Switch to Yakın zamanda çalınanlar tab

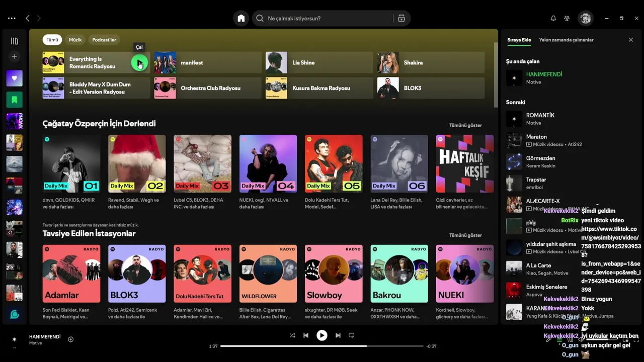pyautogui.click(x=567, y=40)
